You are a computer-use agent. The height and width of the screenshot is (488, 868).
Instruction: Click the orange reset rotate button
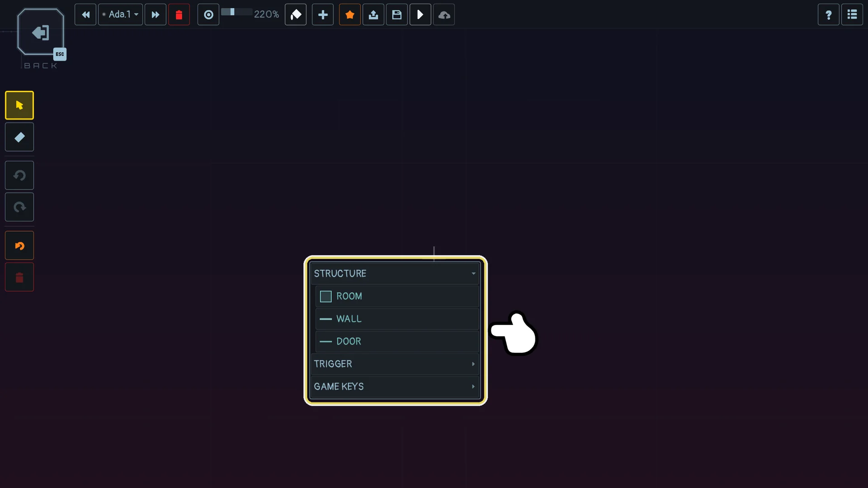[x=19, y=245]
